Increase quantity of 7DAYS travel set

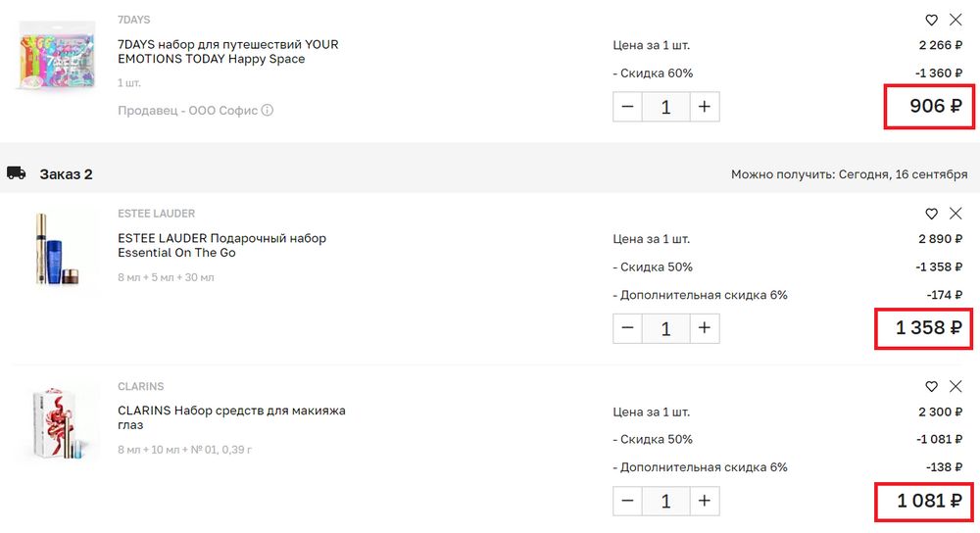pos(704,107)
